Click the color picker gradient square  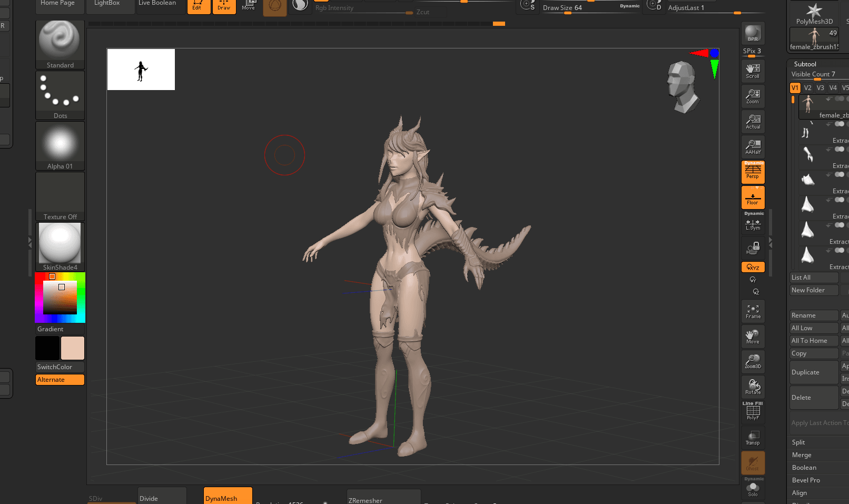click(60, 298)
